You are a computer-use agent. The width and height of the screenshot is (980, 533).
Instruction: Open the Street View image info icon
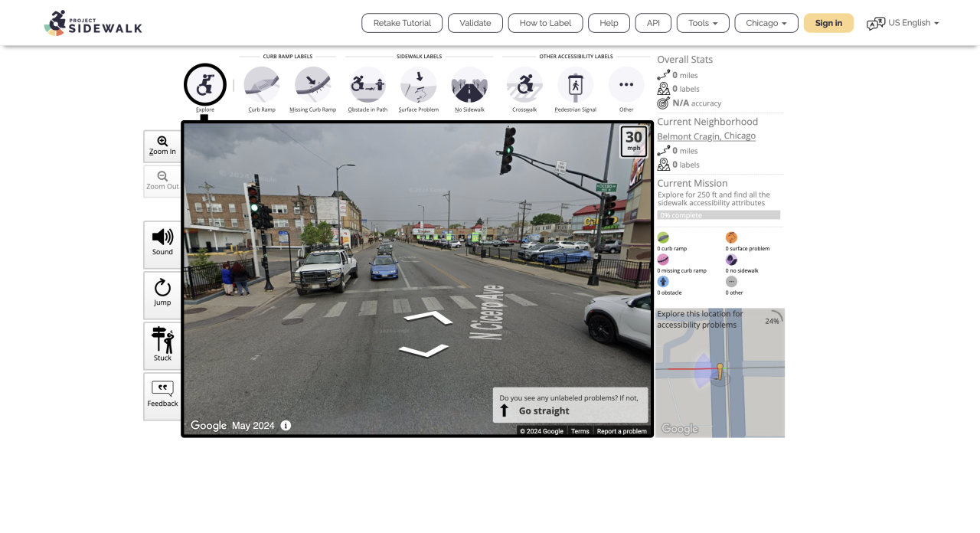(x=286, y=425)
